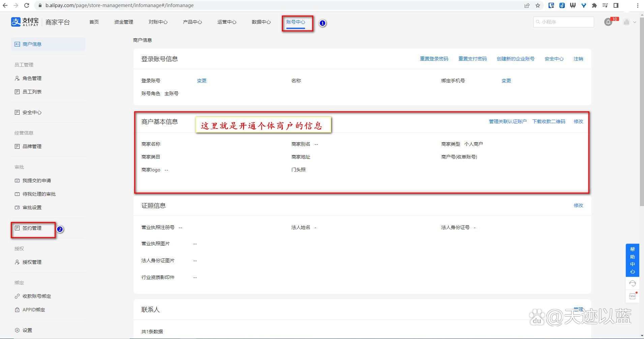The image size is (644, 339).
Task: Click the 安全中心 link in login info header
Action: click(554, 59)
